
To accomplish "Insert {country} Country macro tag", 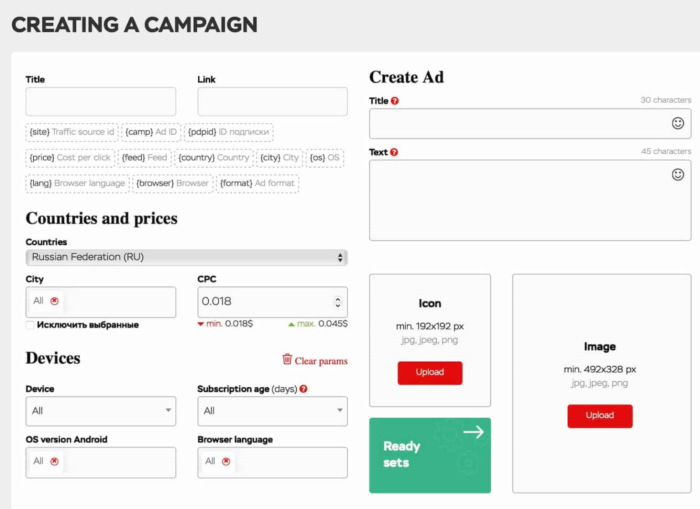I will click(x=214, y=158).
